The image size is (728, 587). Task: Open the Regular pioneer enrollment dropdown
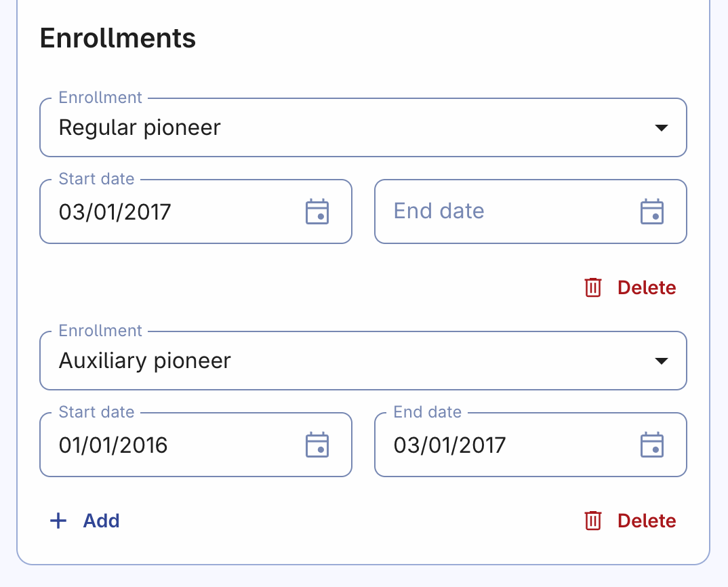pyautogui.click(x=363, y=127)
